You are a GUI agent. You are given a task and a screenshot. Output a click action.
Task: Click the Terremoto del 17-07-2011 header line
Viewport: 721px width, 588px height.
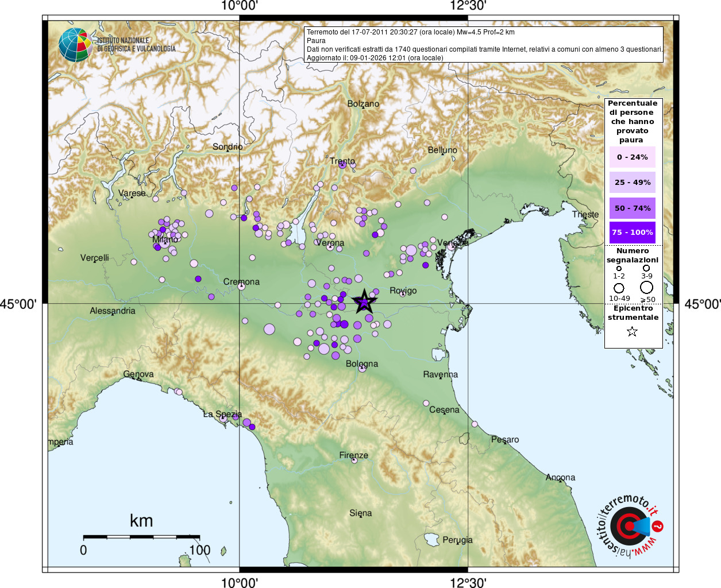coord(411,32)
